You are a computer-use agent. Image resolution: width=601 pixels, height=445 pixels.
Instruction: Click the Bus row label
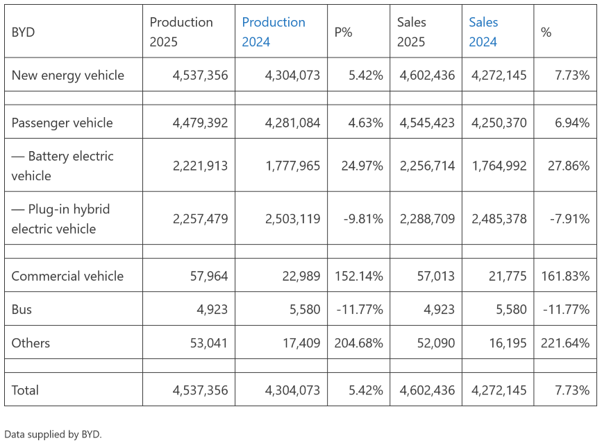coord(23,310)
